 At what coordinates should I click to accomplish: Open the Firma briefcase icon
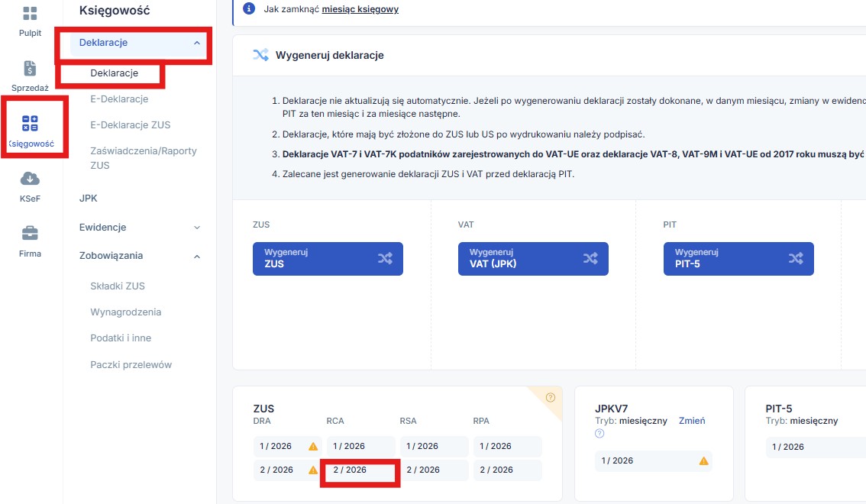coord(30,233)
